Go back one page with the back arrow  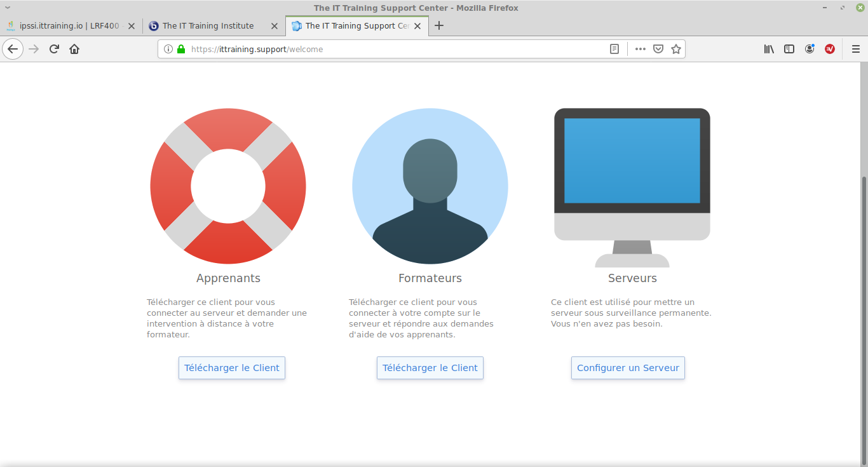[13, 49]
